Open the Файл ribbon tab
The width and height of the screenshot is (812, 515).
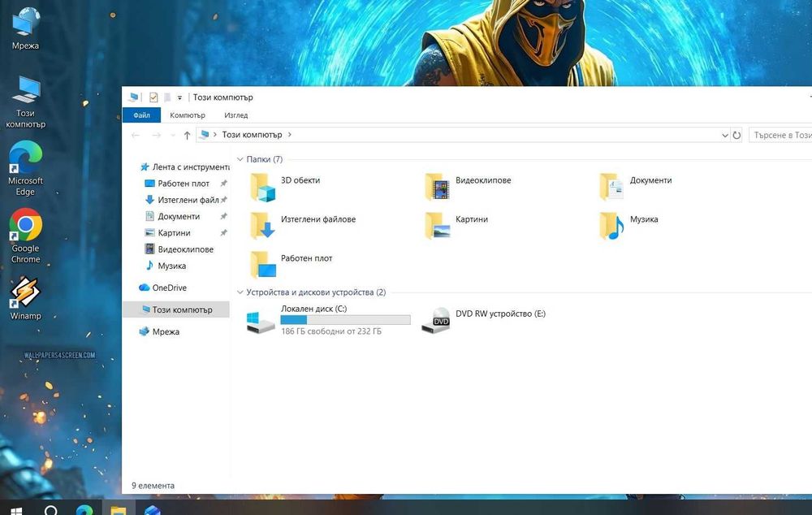[141, 115]
